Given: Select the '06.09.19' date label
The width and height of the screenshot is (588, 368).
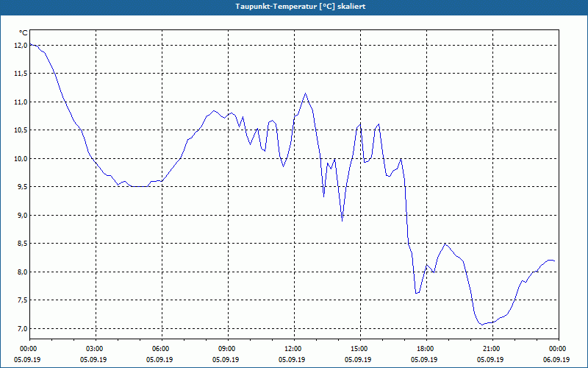Looking at the screenshot, I should tap(556, 360).
